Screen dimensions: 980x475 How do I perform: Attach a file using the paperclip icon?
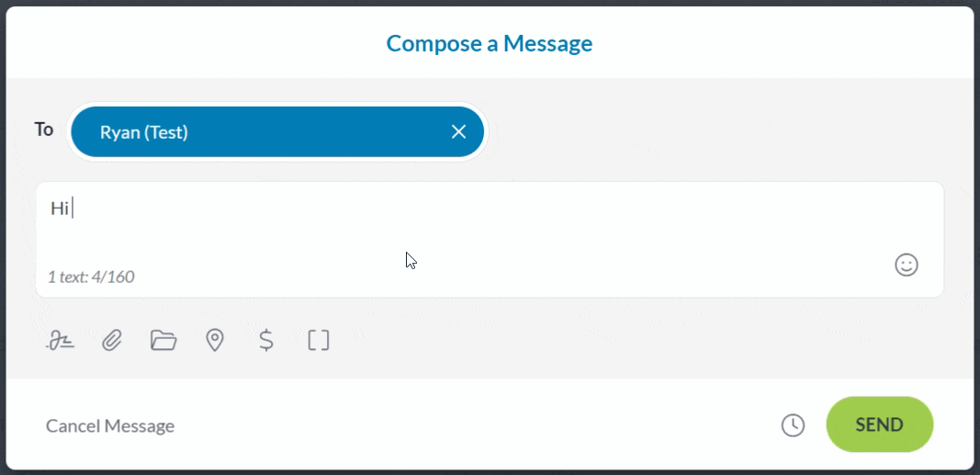(112, 341)
